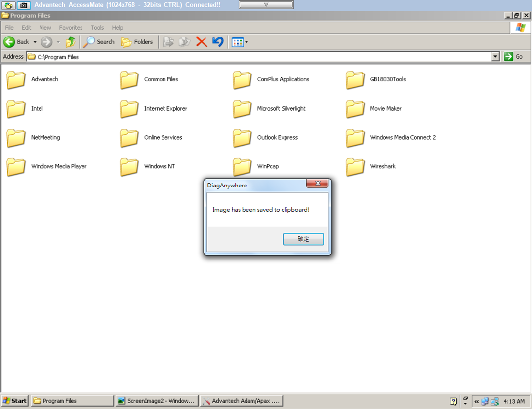The image size is (532, 409).
Task: Click the 確定 OK button in DiagAnywhere dialog
Action: pos(303,239)
